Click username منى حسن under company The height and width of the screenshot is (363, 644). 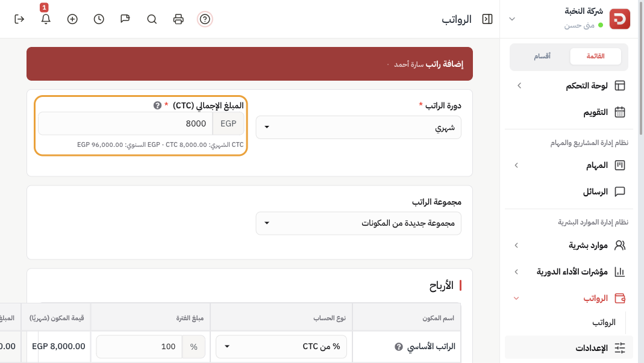point(579,25)
